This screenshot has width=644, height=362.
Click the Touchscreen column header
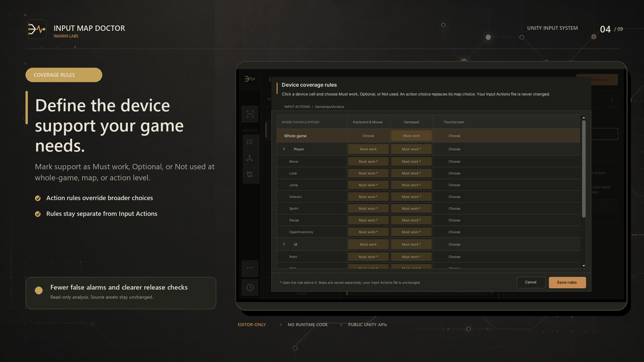click(454, 122)
